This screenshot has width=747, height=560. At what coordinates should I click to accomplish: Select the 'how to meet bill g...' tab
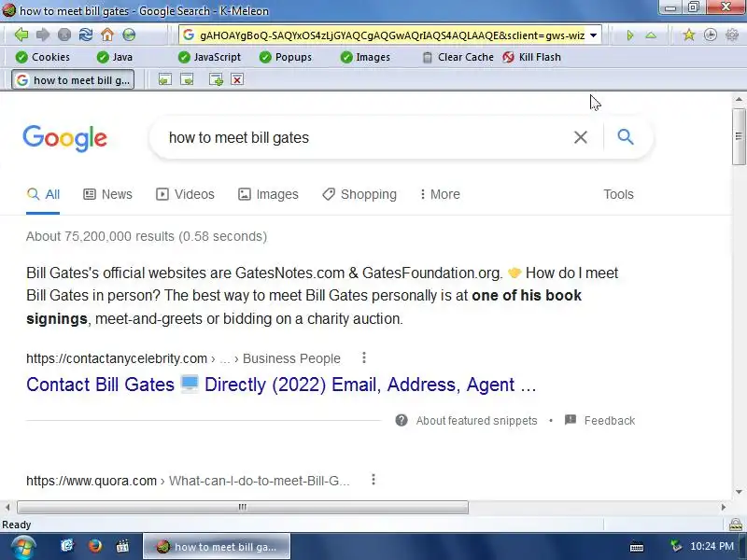point(73,80)
